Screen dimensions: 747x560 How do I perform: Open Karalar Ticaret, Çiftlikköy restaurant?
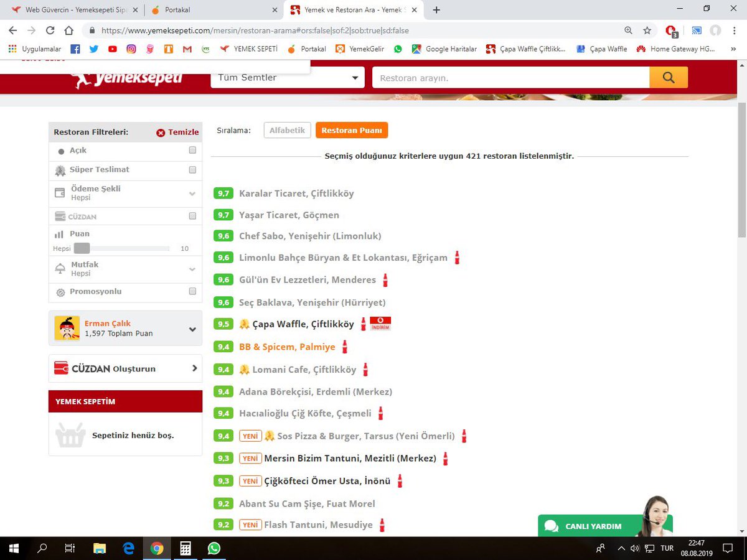tap(296, 194)
